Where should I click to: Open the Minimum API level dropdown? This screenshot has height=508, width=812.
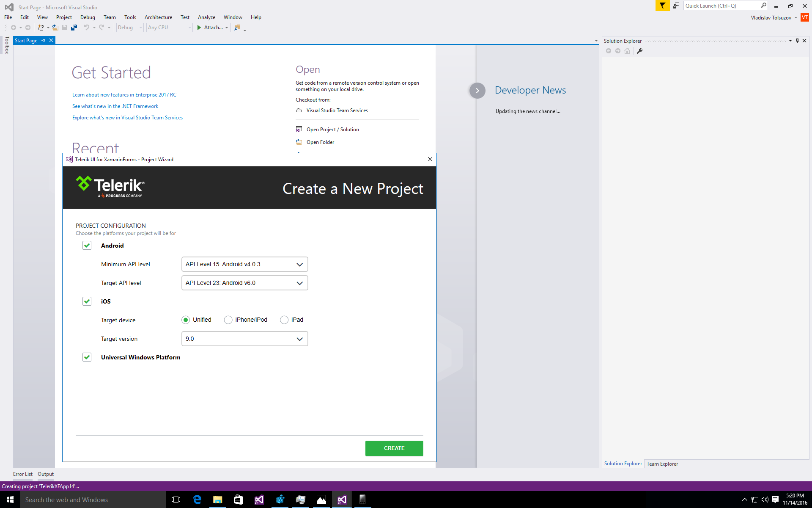244,264
